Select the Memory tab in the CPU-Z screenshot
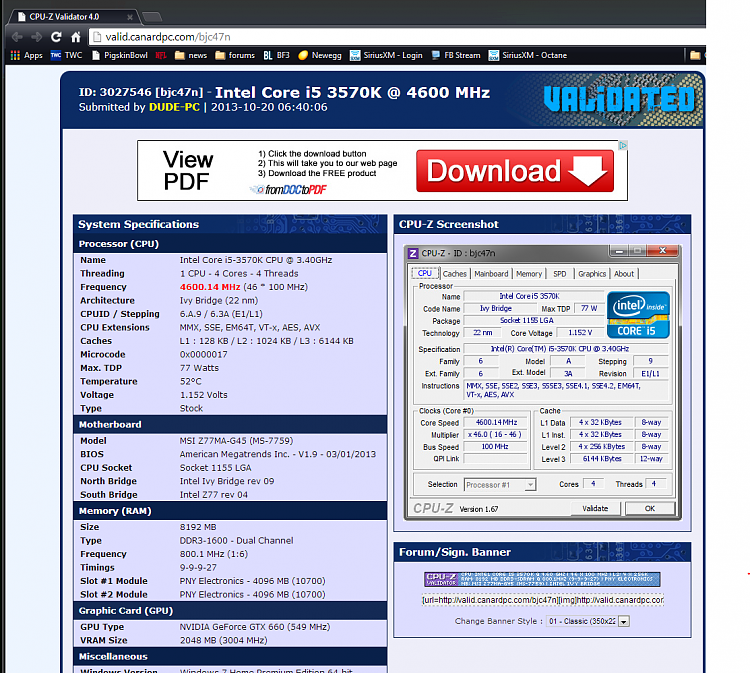This screenshot has height=673, width=750. tap(529, 274)
